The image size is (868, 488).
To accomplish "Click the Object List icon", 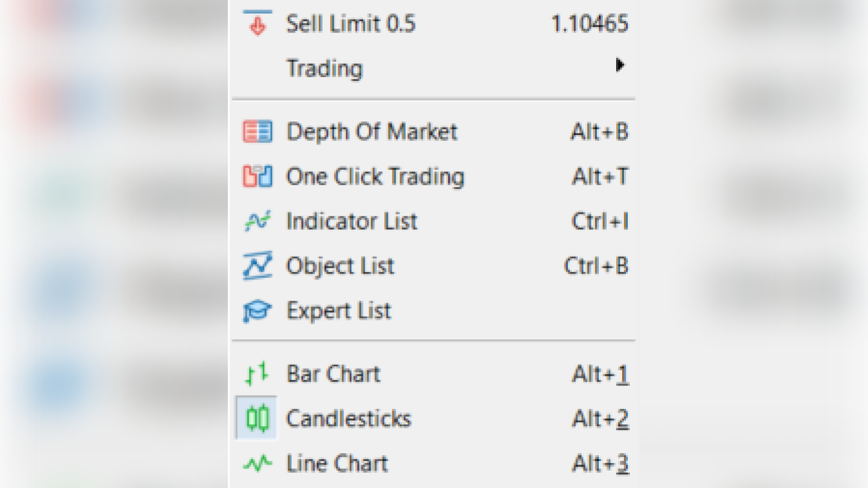I will 257,266.
